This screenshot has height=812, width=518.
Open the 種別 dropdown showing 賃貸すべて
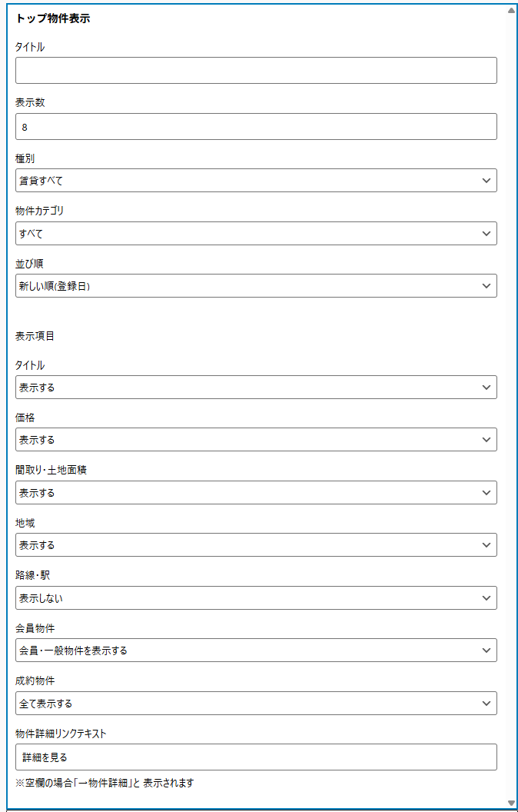pos(256,181)
